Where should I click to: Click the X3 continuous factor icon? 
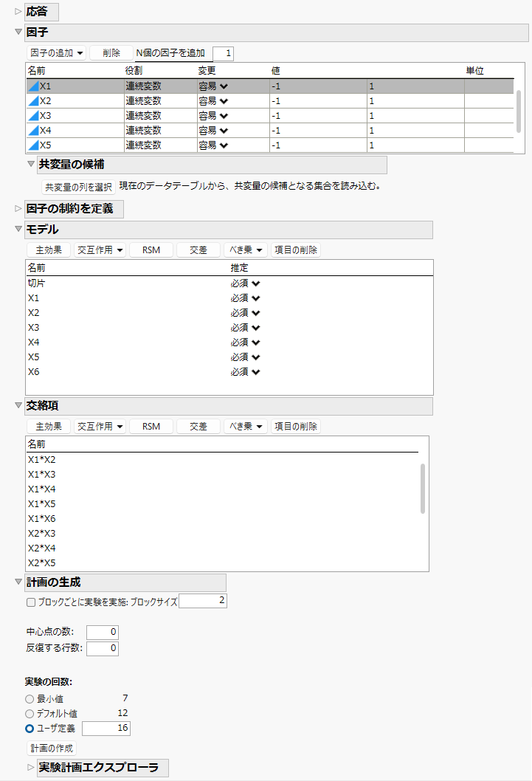coord(33,116)
